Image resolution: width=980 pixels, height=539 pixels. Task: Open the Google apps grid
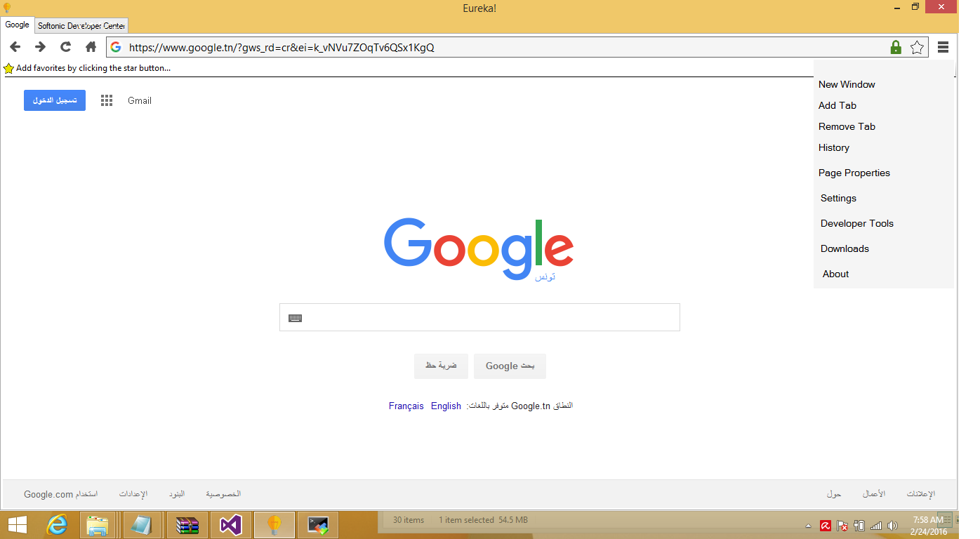[x=107, y=100]
